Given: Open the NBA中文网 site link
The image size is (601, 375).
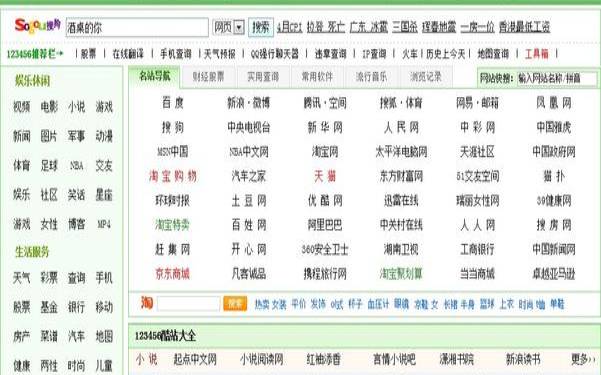Looking at the screenshot, I should (x=248, y=152).
